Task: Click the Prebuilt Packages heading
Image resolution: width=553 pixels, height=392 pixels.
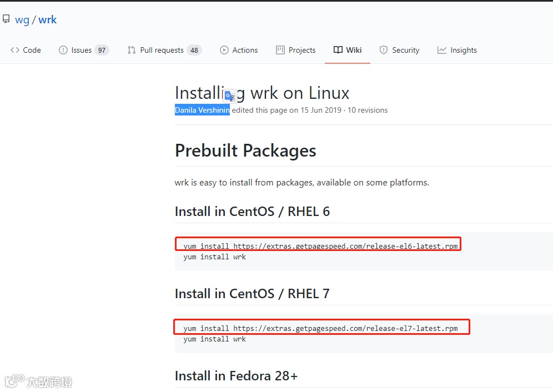Action: pyautogui.click(x=245, y=150)
